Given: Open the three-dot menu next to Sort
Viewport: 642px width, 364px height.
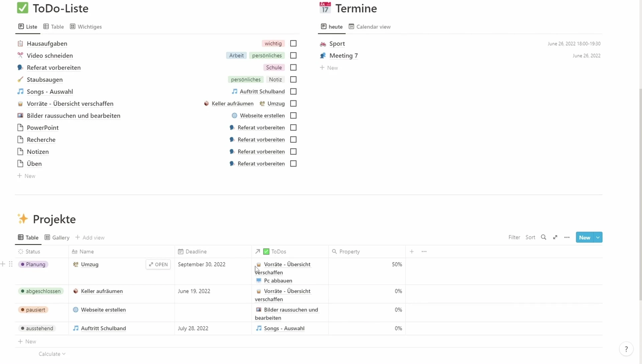Looking at the screenshot, I should tap(567, 237).
